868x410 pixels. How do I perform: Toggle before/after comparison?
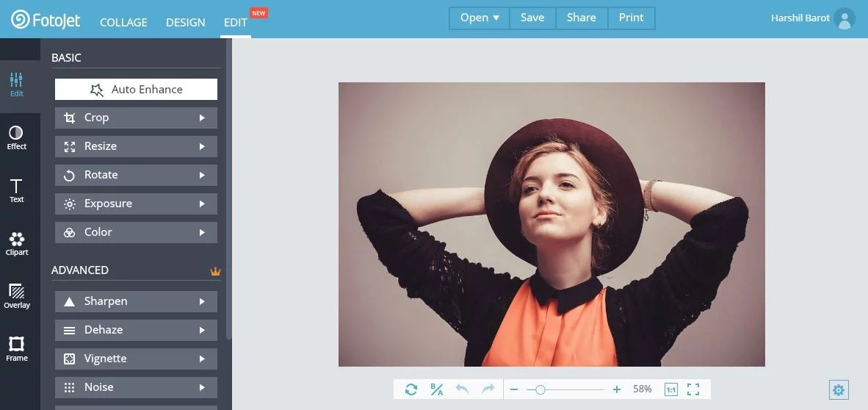coord(437,389)
